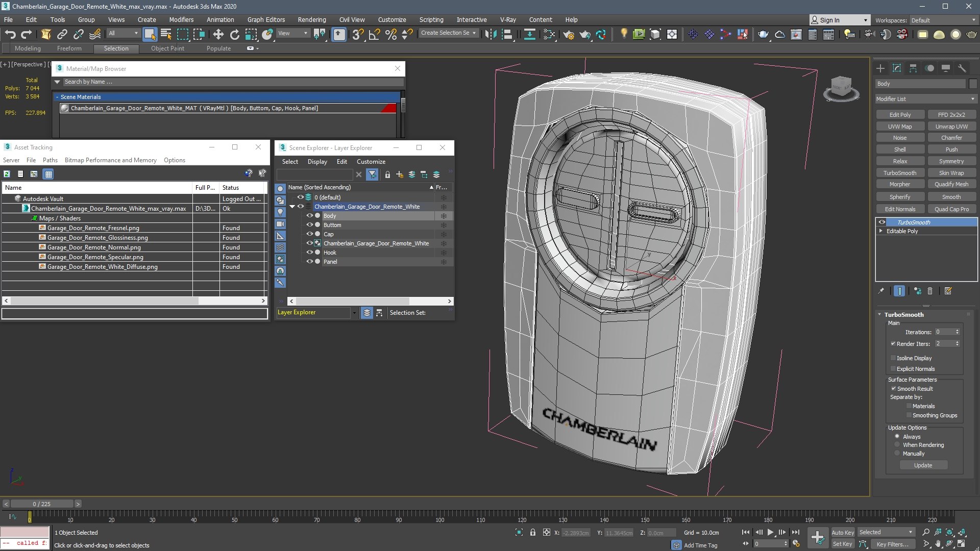The width and height of the screenshot is (980, 551).
Task: Click the Refresh icon in Asset Tracking
Action: pyautogui.click(x=7, y=174)
